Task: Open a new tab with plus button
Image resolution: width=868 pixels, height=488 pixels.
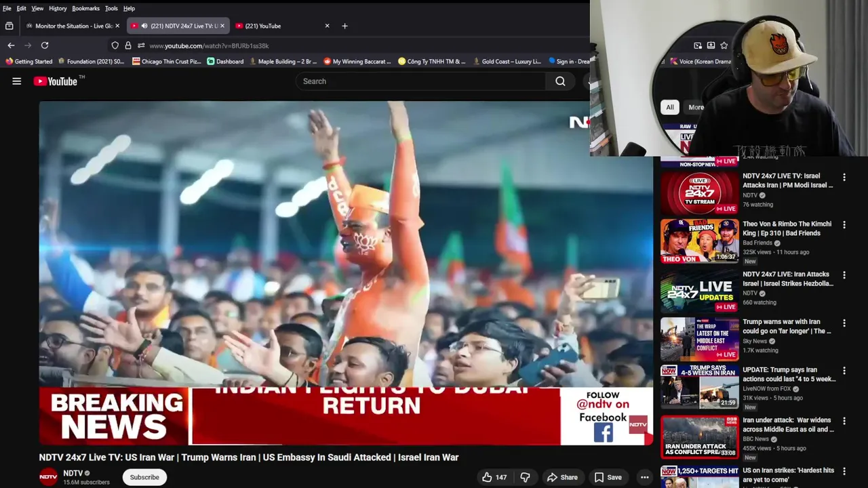Action: click(344, 26)
